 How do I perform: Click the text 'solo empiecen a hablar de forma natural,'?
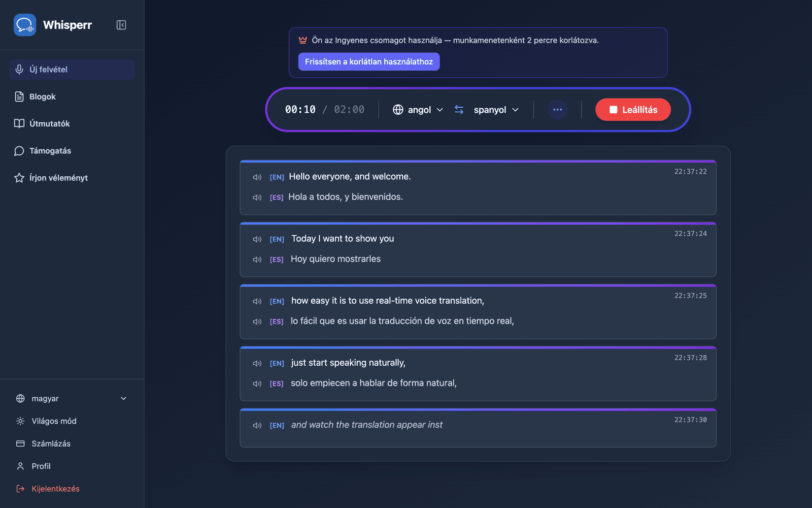(374, 383)
